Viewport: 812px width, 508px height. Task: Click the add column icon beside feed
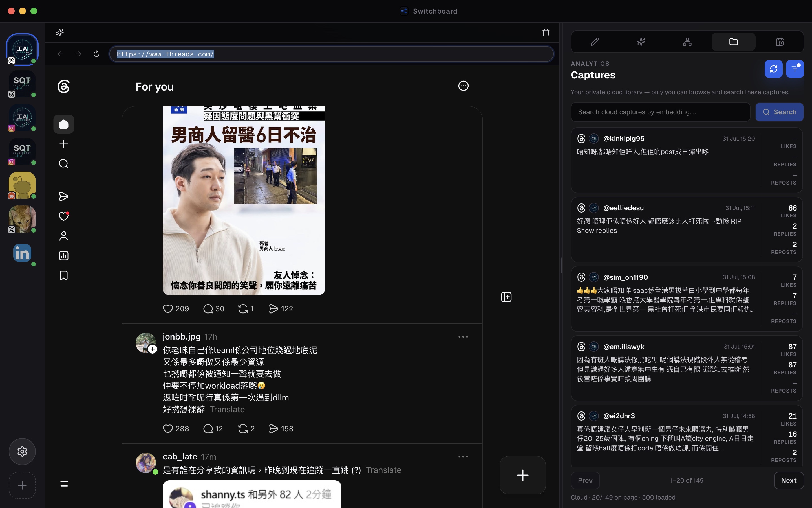pos(506,297)
